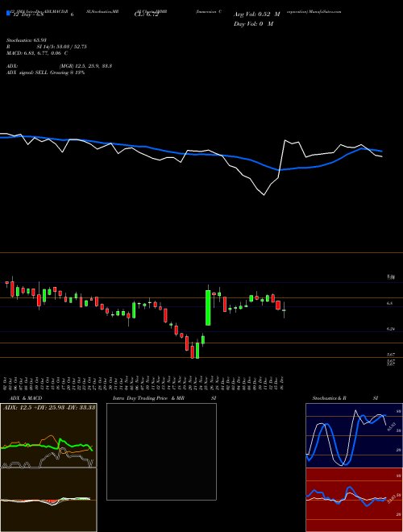Click the 6.24 price axis label
403x532 pixels.
[391, 329]
